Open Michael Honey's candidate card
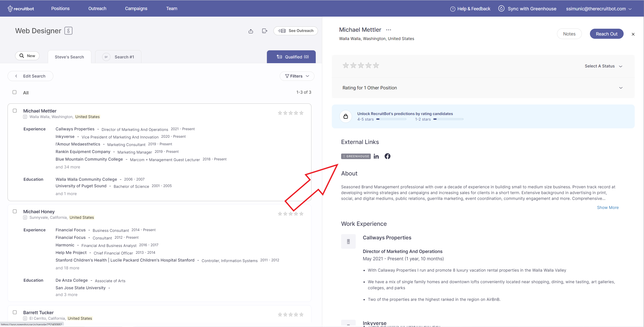 39,212
